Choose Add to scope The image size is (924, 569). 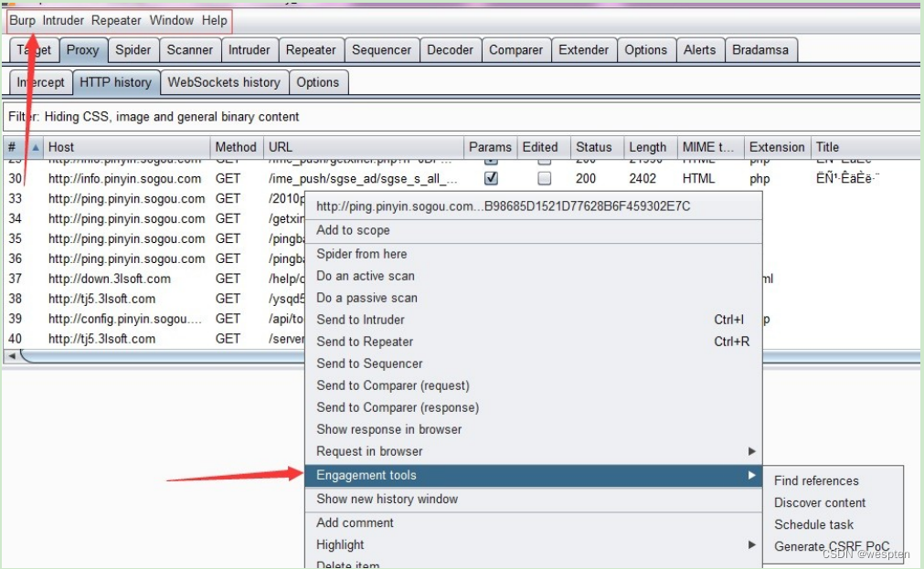534,230
